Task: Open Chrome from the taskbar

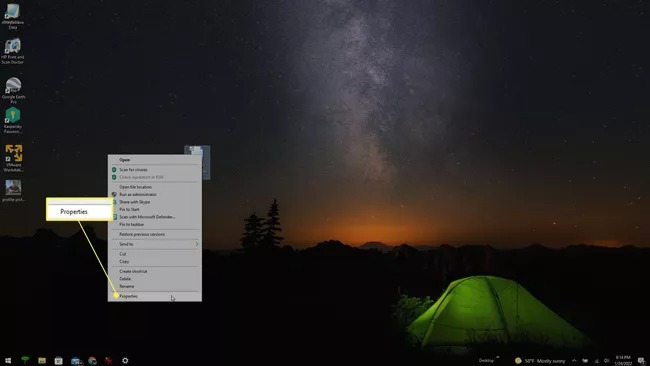Action: [x=92, y=361]
